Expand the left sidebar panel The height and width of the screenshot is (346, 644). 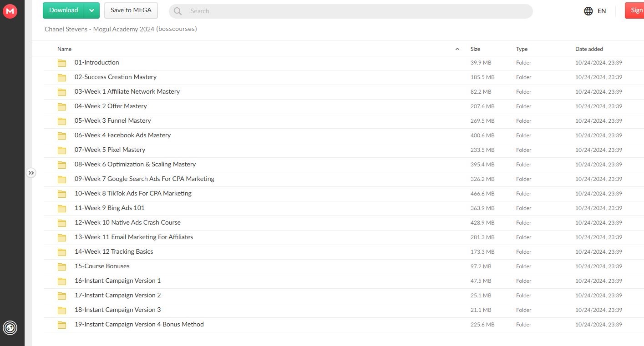click(x=31, y=173)
